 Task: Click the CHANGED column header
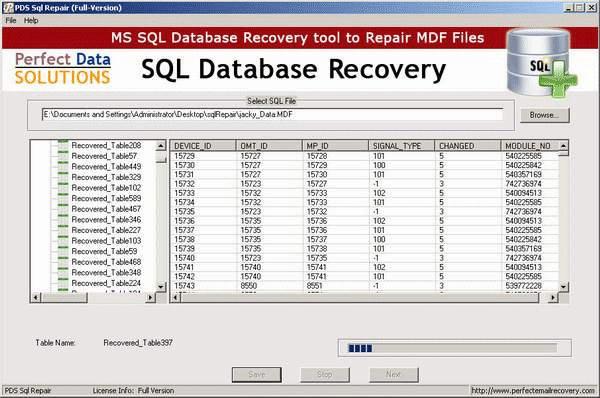(468, 146)
